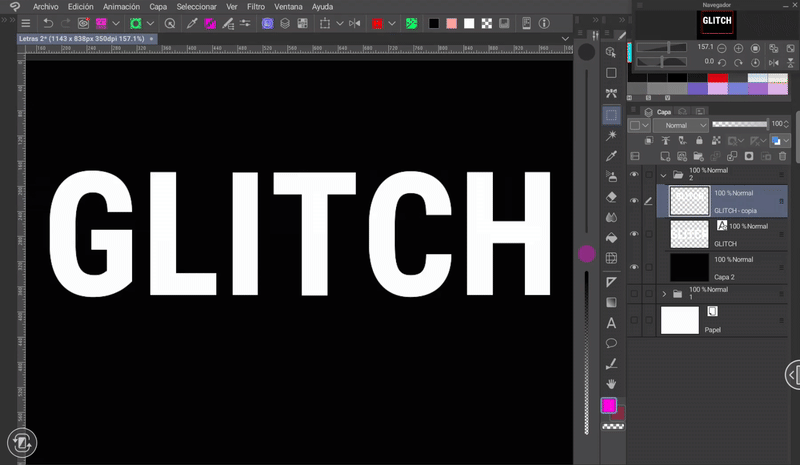Open the Animación menu
This screenshot has width=800, height=465.
coord(121,6)
